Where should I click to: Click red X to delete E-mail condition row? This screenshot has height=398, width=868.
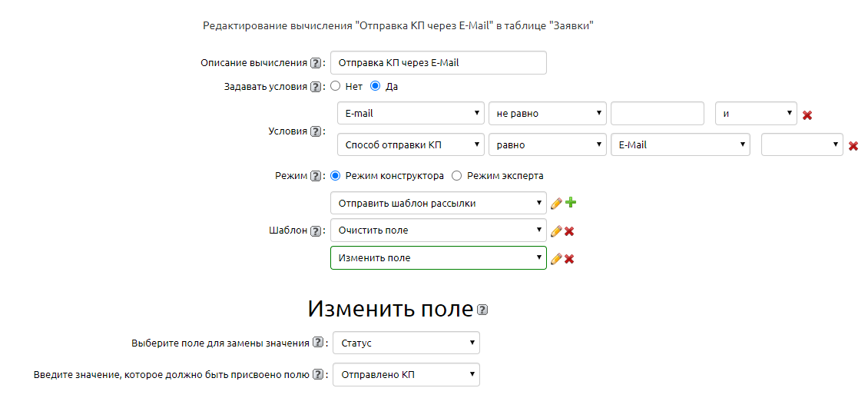coord(807,115)
